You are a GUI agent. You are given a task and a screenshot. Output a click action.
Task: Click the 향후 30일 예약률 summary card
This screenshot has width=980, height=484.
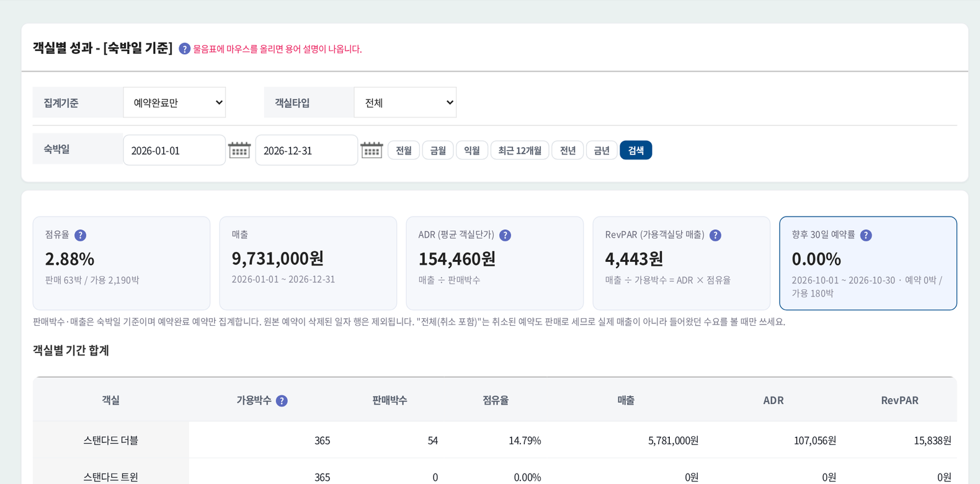click(868, 263)
